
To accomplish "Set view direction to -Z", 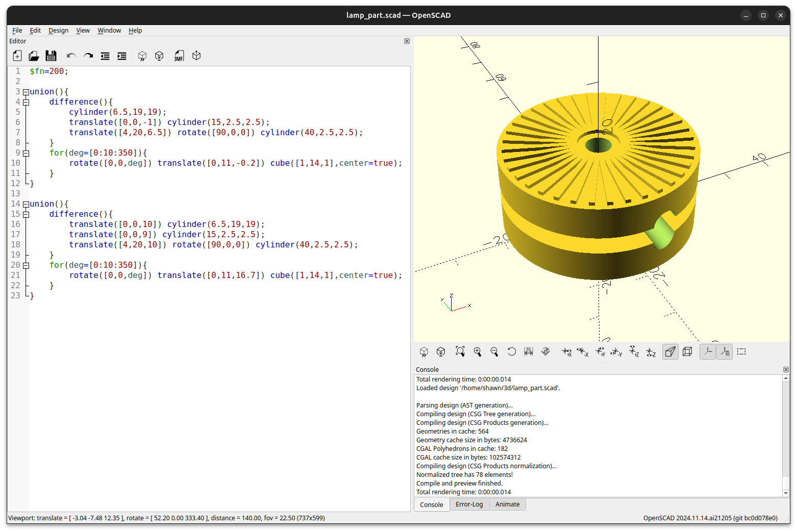I will pyautogui.click(x=651, y=351).
